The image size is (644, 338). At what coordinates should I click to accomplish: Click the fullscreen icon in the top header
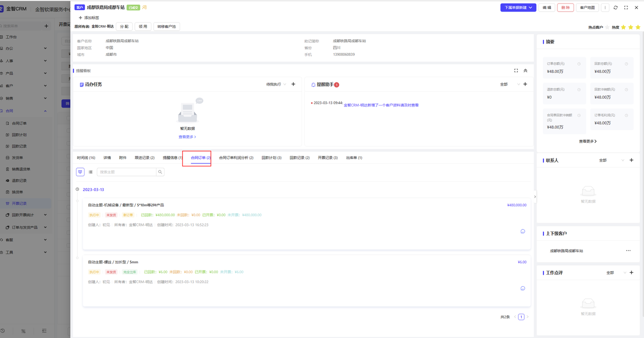click(626, 8)
